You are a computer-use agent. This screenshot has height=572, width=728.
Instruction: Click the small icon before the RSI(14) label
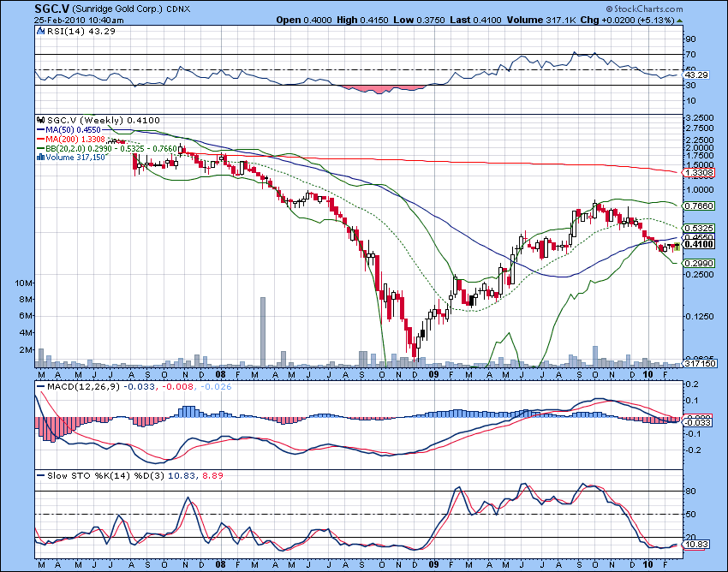pyautogui.click(x=40, y=31)
